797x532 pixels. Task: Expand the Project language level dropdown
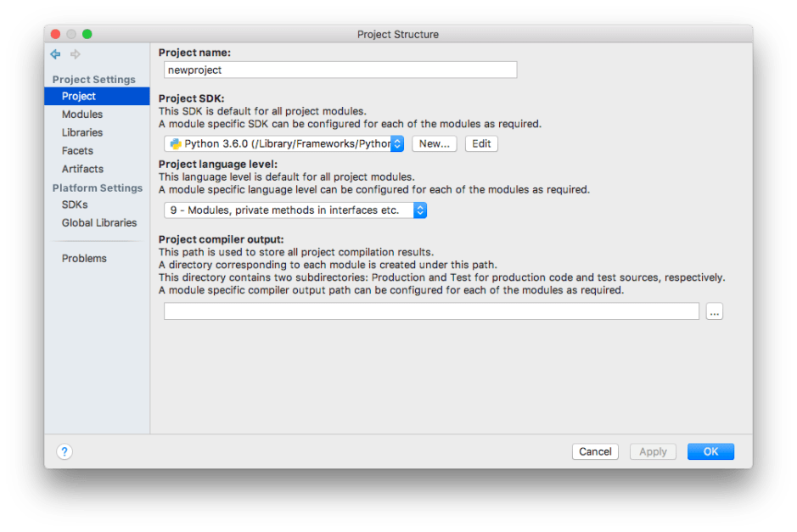[x=419, y=210]
